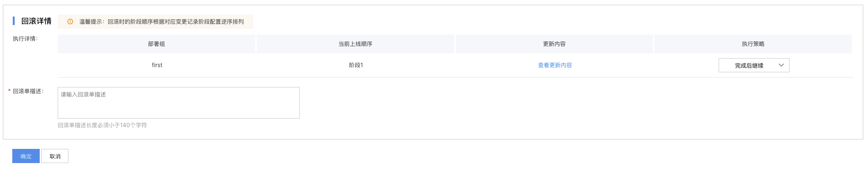This screenshot has height=173, width=868.
Task: Open 查看更新内容 link
Action: coord(555,65)
